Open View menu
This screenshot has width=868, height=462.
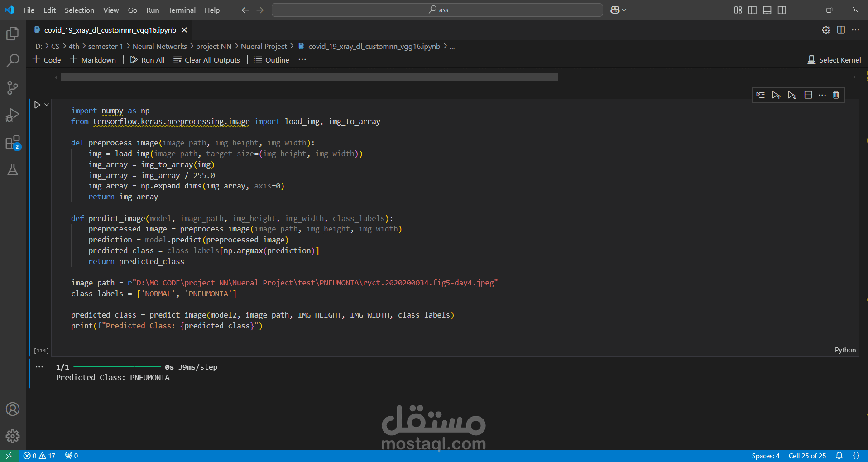(x=111, y=10)
